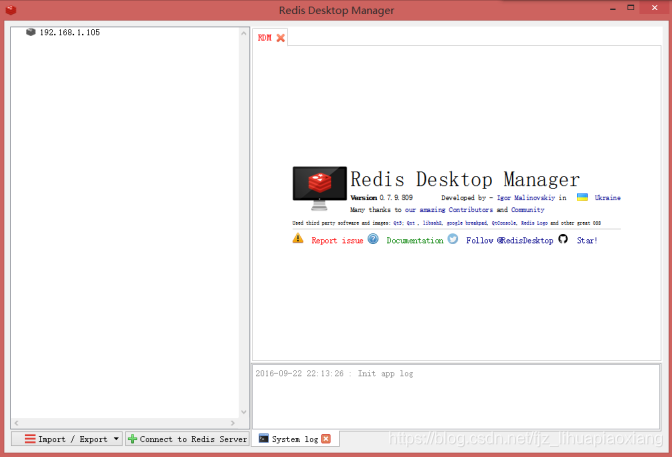This screenshot has width=672, height=457.
Task: Click the connection tree scroll up arrow
Action: point(244,33)
